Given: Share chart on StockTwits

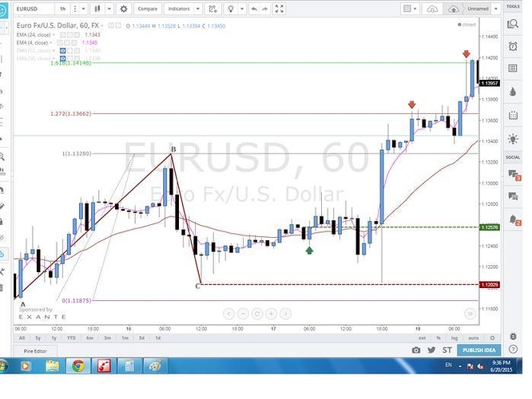Looking at the screenshot, I should click(447, 350).
